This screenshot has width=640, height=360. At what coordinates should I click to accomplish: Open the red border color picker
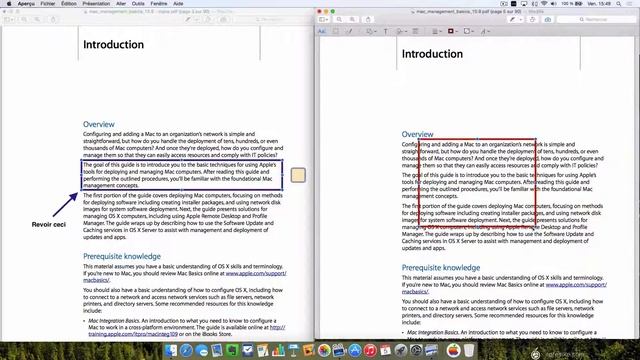(452, 31)
